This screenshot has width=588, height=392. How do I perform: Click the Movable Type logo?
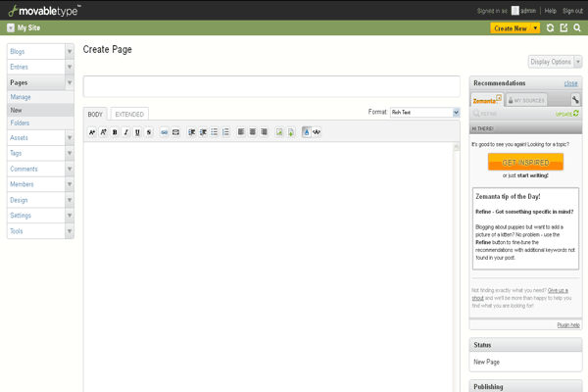point(45,11)
